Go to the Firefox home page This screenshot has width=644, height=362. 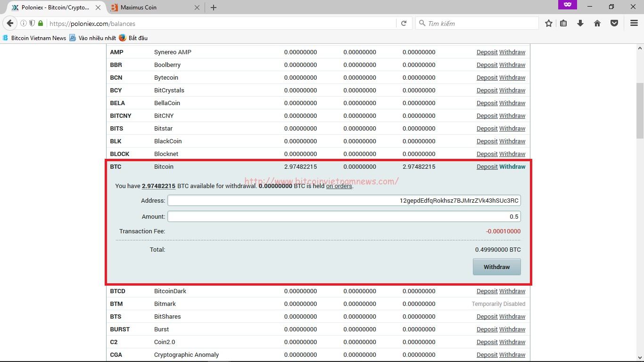click(x=597, y=23)
